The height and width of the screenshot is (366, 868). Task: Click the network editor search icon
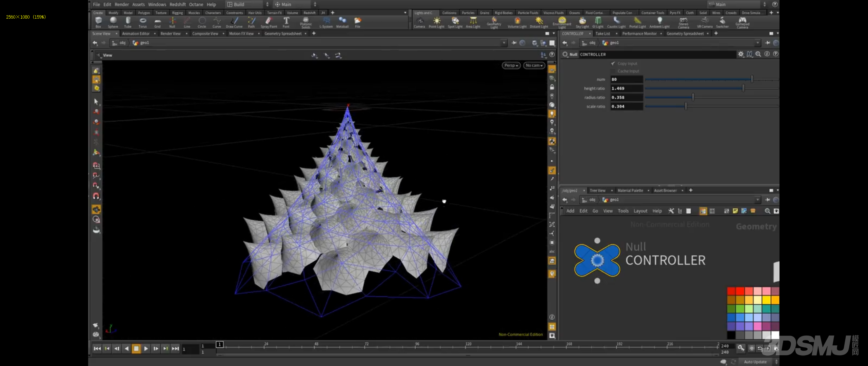pyautogui.click(x=767, y=211)
